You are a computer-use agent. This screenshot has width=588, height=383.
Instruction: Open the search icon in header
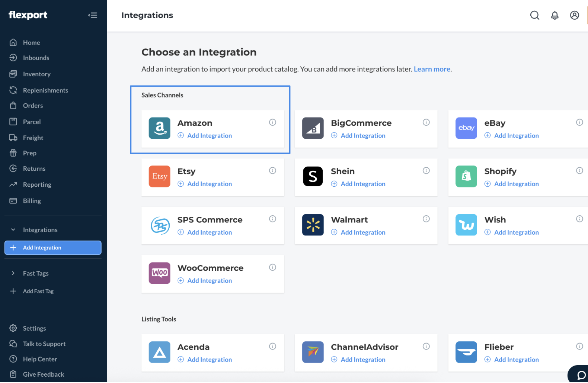pyautogui.click(x=535, y=15)
